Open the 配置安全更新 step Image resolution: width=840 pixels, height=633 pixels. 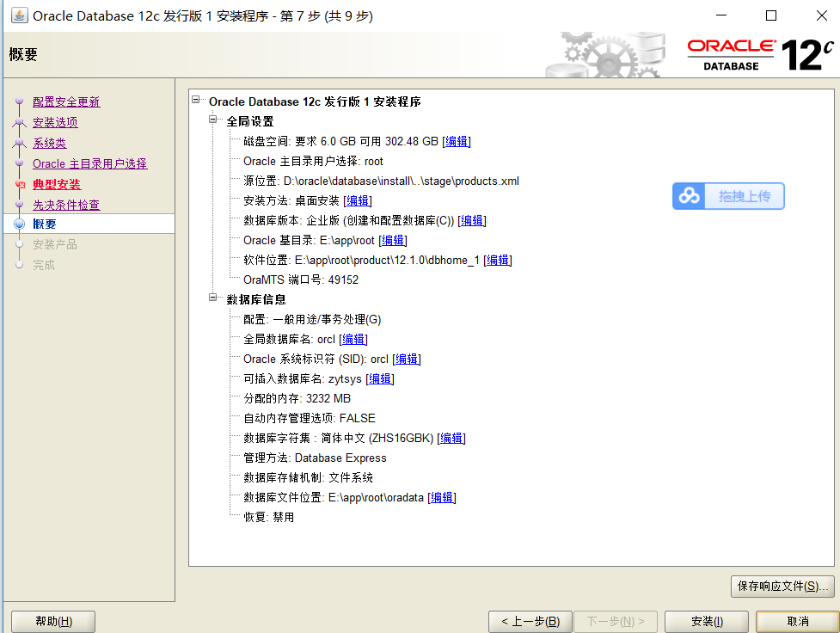[x=66, y=101]
